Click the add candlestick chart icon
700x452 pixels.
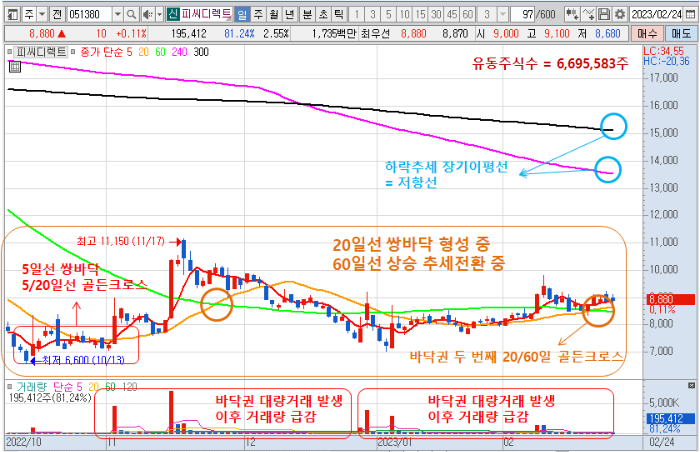pos(571,15)
